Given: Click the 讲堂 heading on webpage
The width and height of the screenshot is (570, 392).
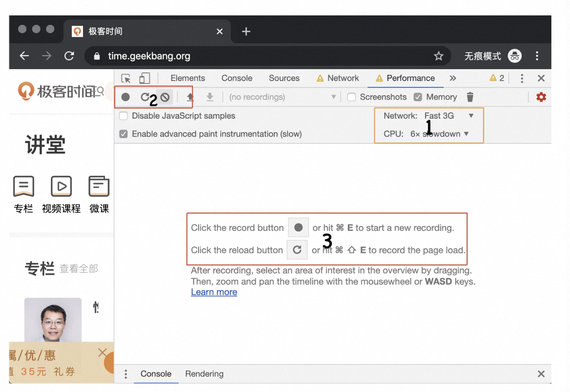Looking at the screenshot, I should click(45, 145).
